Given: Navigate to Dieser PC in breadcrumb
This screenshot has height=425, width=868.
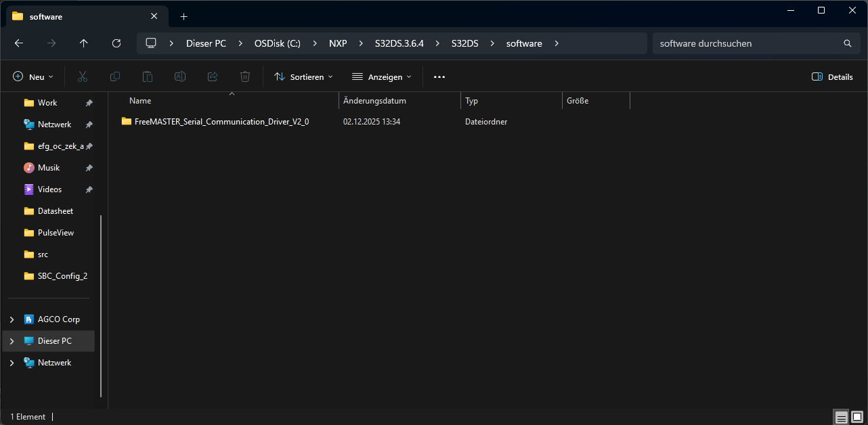Looking at the screenshot, I should [206, 43].
